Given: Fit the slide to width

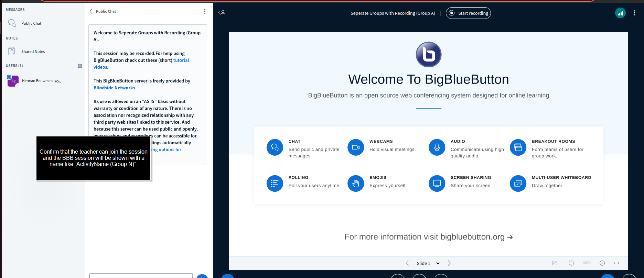Looking at the screenshot, I should pos(616,263).
